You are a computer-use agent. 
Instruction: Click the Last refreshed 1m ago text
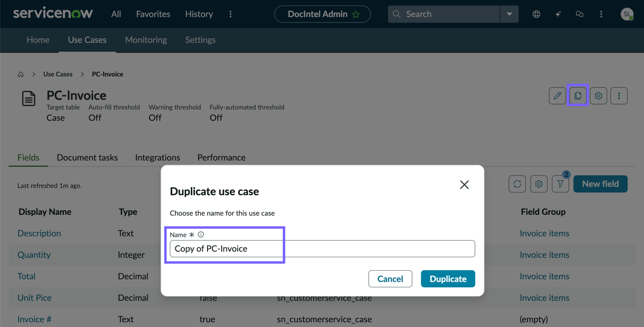pos(49,185)
